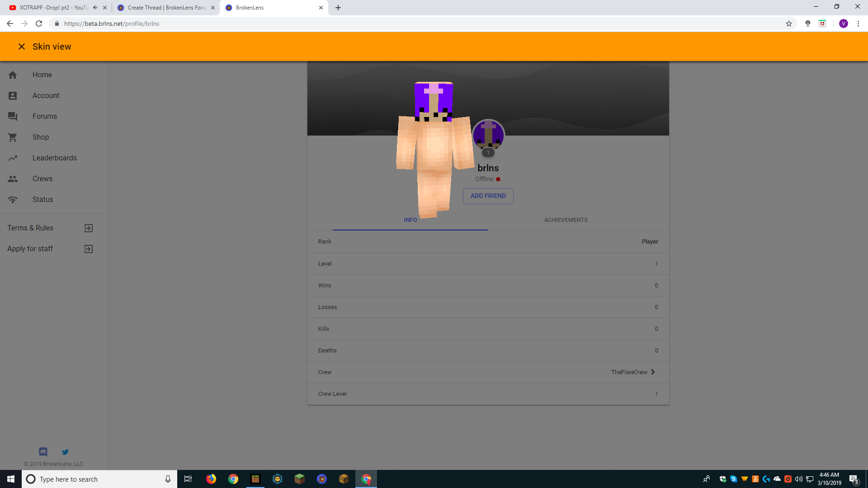Click the Shop cart icon
Image resolution: width=868 pixels, height=488 pixels.
coord(13,137)
